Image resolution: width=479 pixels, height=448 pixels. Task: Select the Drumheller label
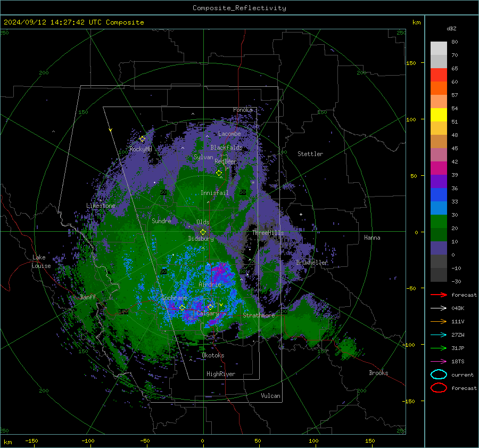click(x=312, y=263)
